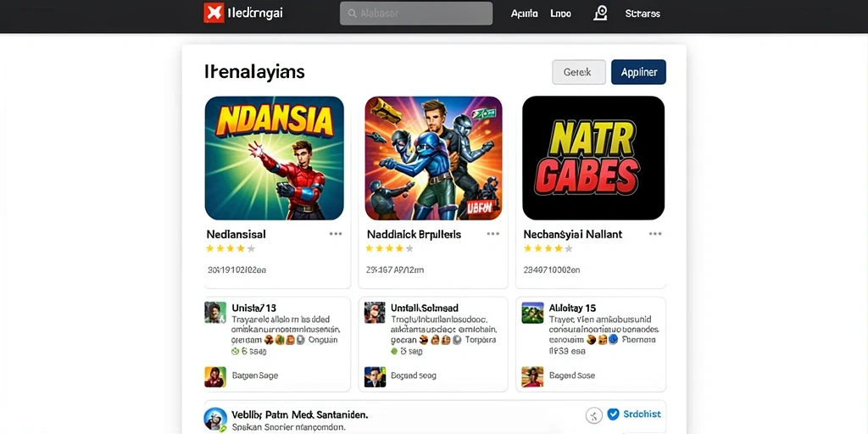This screenshot has height=434, width=868.
Task: Toggle the blue Srdohist checkmark
Action: pos(613,414)
